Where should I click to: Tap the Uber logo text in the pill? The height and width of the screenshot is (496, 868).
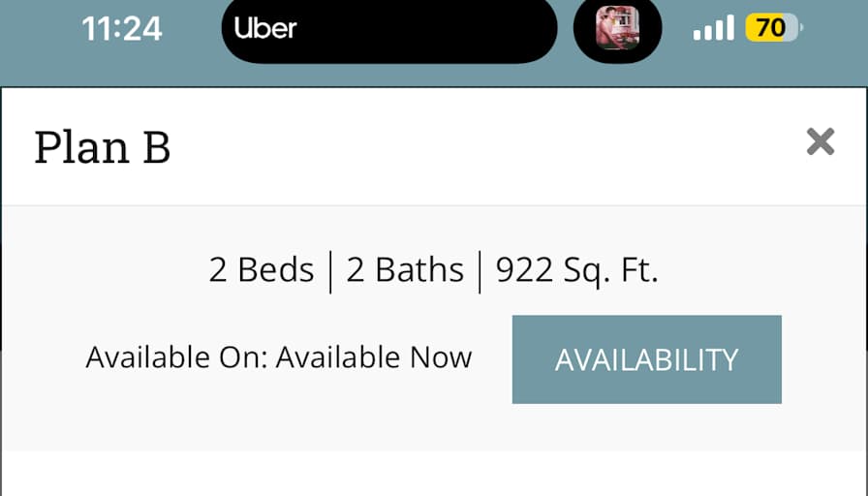pos(265,28)
